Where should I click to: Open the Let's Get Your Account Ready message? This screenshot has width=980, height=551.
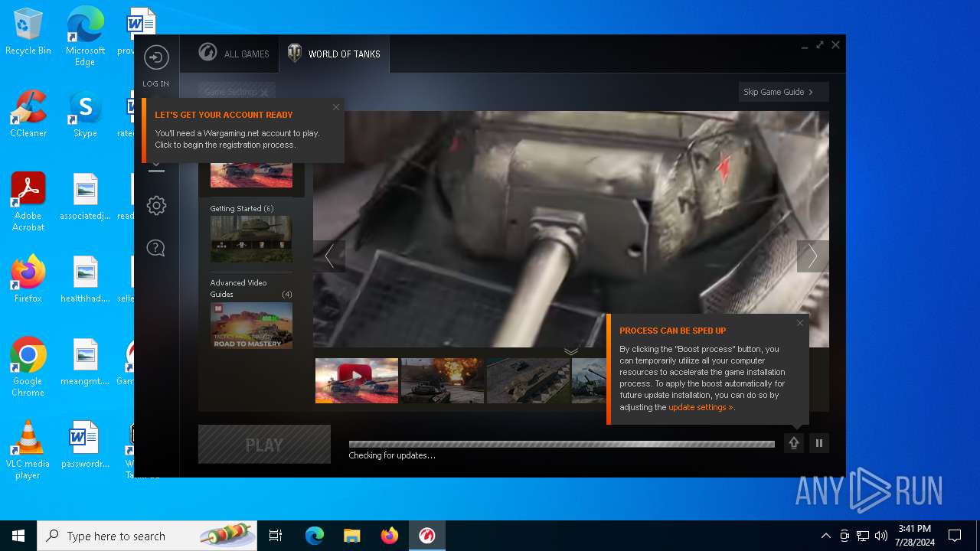(243, 130)
